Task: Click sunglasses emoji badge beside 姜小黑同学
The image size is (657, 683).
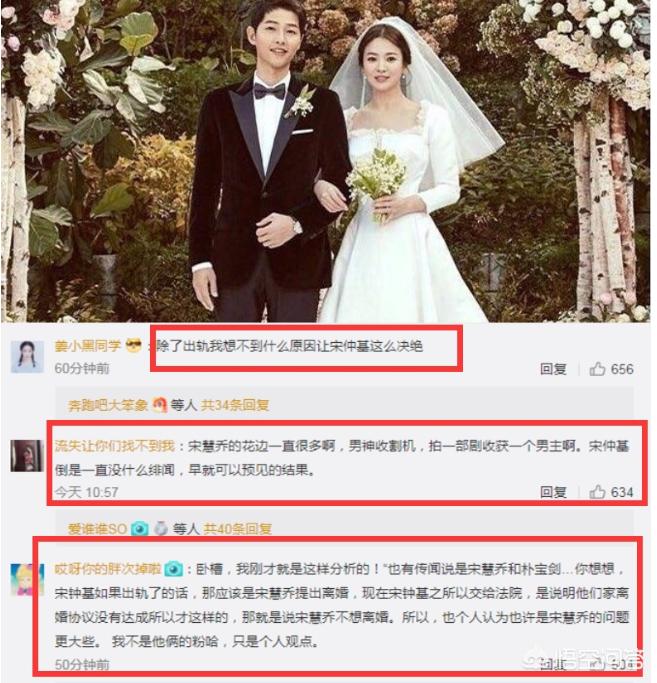Action: tap(133, 346)
